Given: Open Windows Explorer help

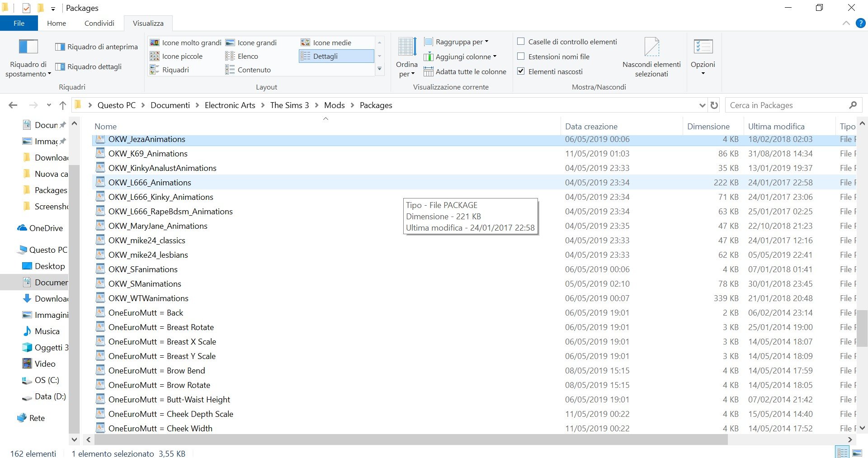Looking at the screenshot, I should [860, 24].
